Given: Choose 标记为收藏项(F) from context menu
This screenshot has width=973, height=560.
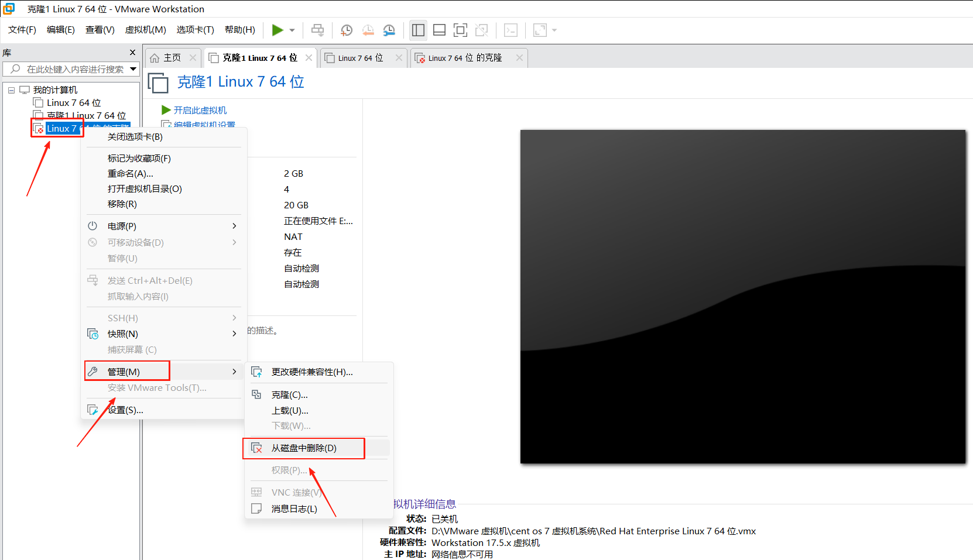Looking at the screenshot, I should 163,159.
